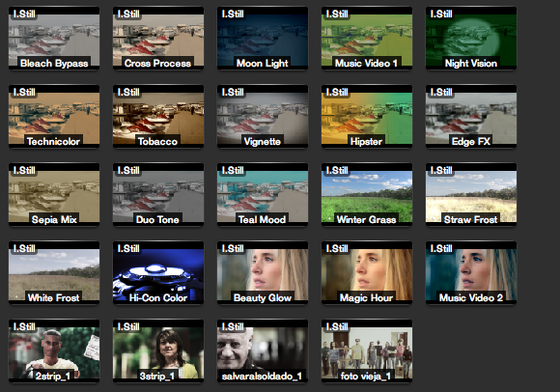Click the Technicolor look thumbnail
Viewport: 560px width, 392px height.
pyautogui.click(x=54, y=116)
